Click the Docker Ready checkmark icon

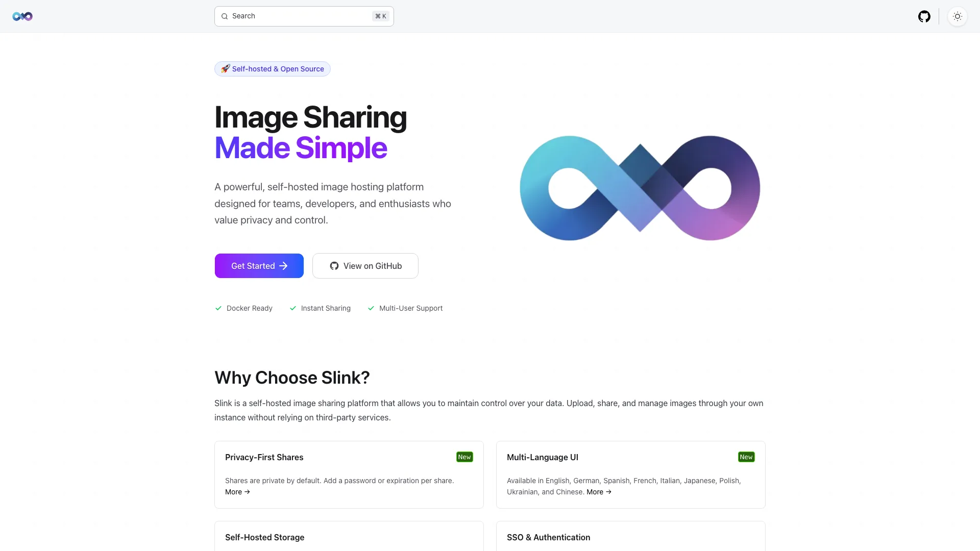pos(218,308)
